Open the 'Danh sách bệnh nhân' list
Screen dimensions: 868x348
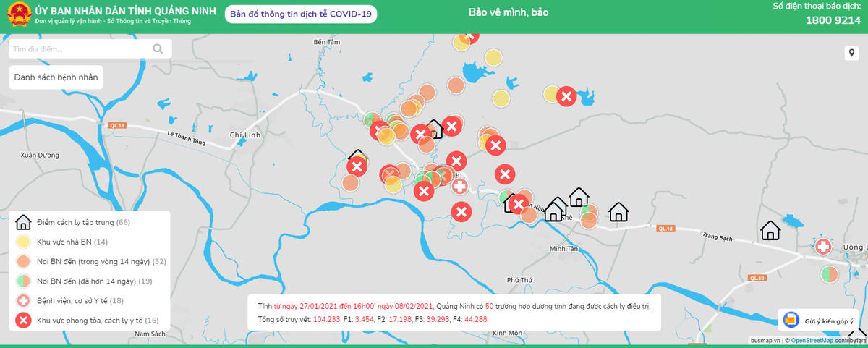coord(56,77)
